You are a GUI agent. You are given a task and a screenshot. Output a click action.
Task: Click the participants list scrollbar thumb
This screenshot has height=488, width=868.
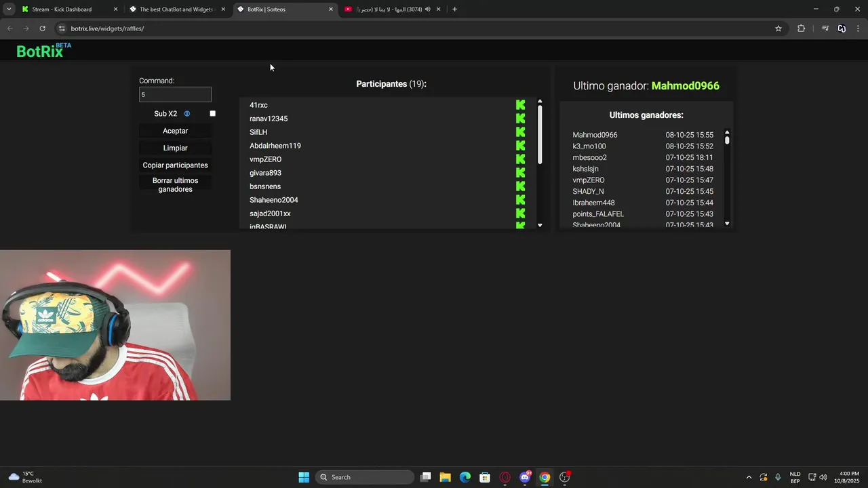540,135
